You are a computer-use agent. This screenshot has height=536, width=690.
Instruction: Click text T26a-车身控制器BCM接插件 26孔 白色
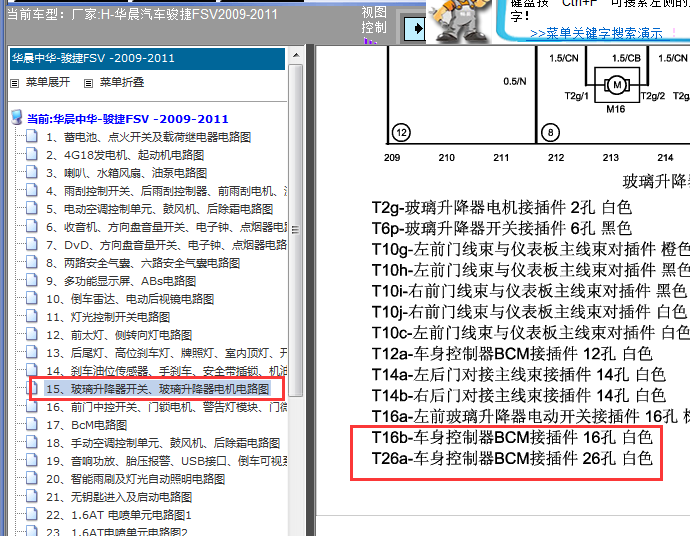[512, 459]
